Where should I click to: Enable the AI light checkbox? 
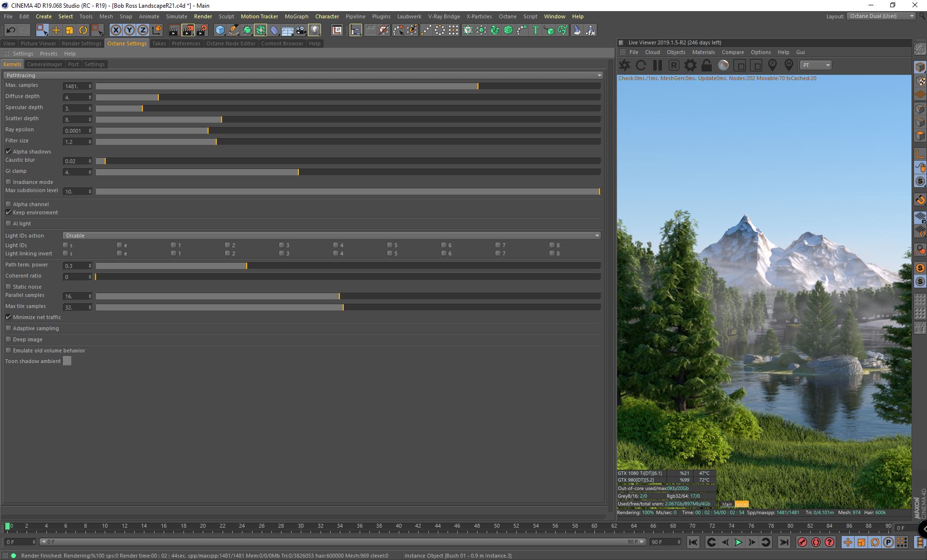[x=9, y=224]
